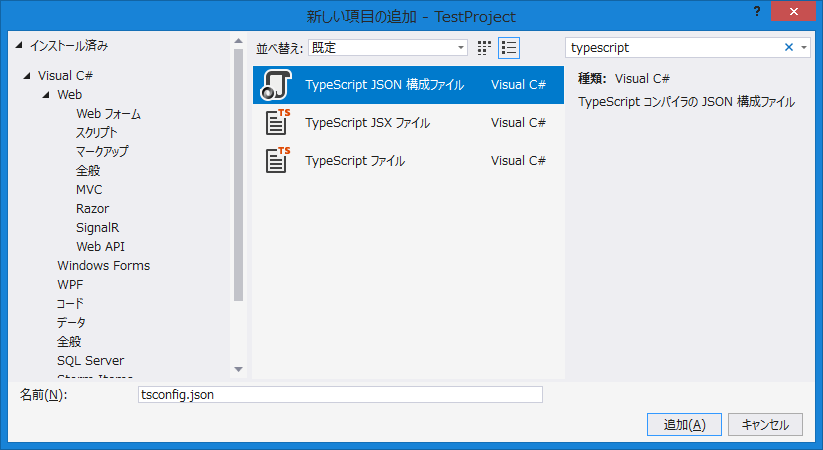Image resolution: width=823 pixels, height=450 pixels.
Task: Select スクリプト under the Web node
Action: pos(97,133)
